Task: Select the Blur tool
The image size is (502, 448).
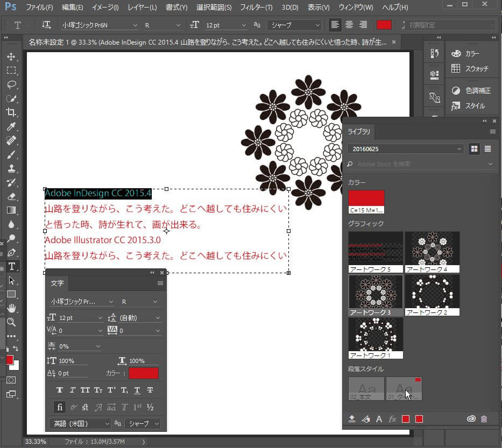Action: point(11,224)
